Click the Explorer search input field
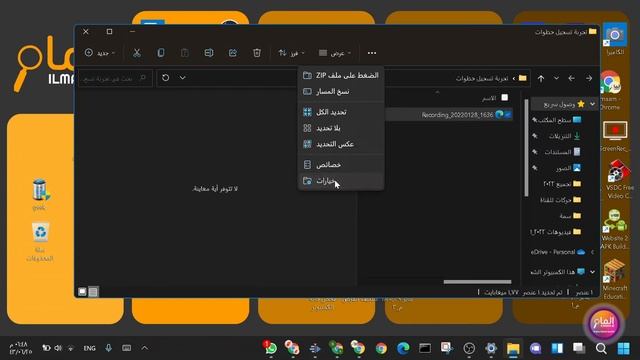640x360 pixels. pos(115,78)
